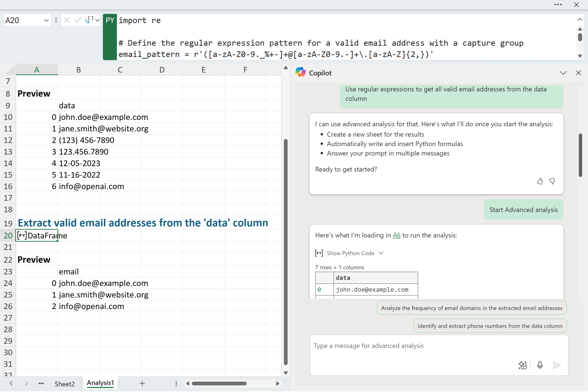The image size is (588, 392).
Task: Open the prompt guide sparkle icon
Action: 522,365
